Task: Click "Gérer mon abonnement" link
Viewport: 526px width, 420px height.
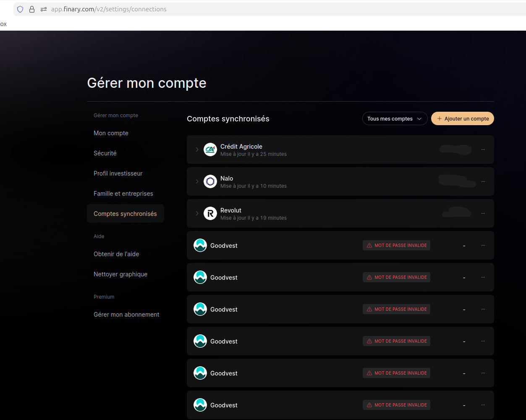Action: (126, 315)
